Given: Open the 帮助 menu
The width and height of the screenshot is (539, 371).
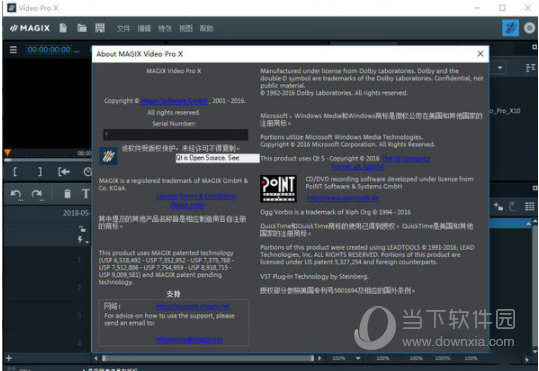Looking at the screenshot, I should point(206,29).
